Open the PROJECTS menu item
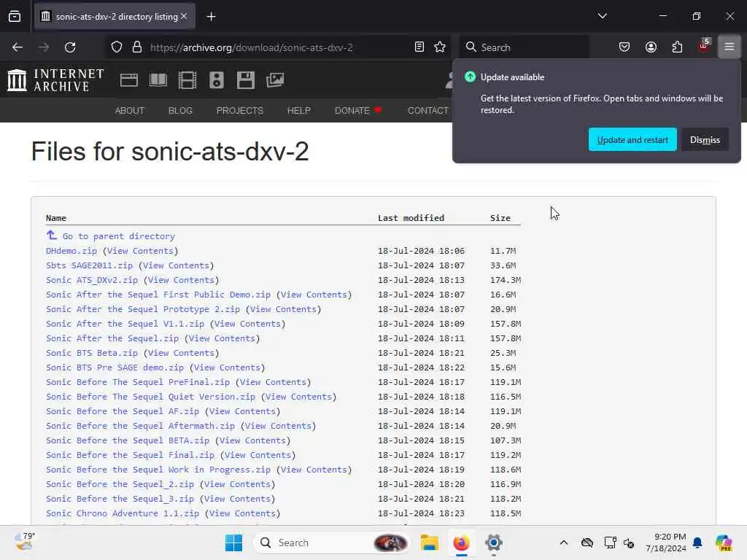The height and width of the screenshot is (560, 747). 239,111
